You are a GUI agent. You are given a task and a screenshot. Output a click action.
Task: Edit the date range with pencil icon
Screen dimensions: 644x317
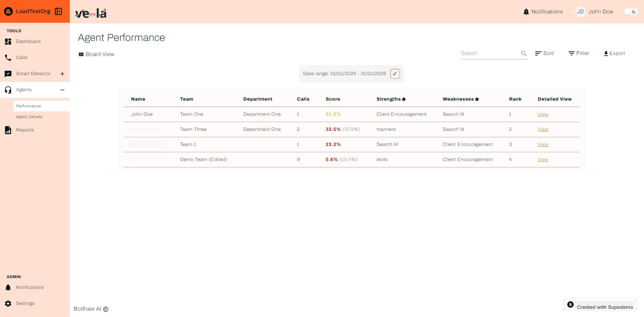pos(395,74)
